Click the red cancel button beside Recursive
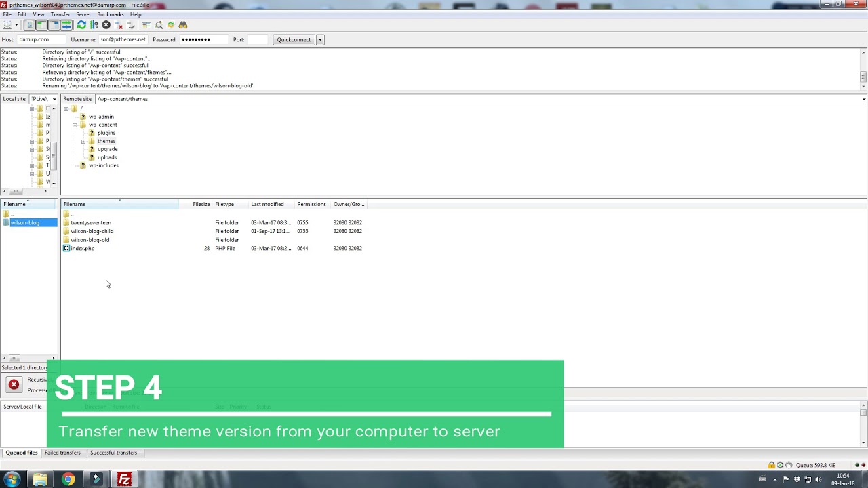 tap(14, 384)
